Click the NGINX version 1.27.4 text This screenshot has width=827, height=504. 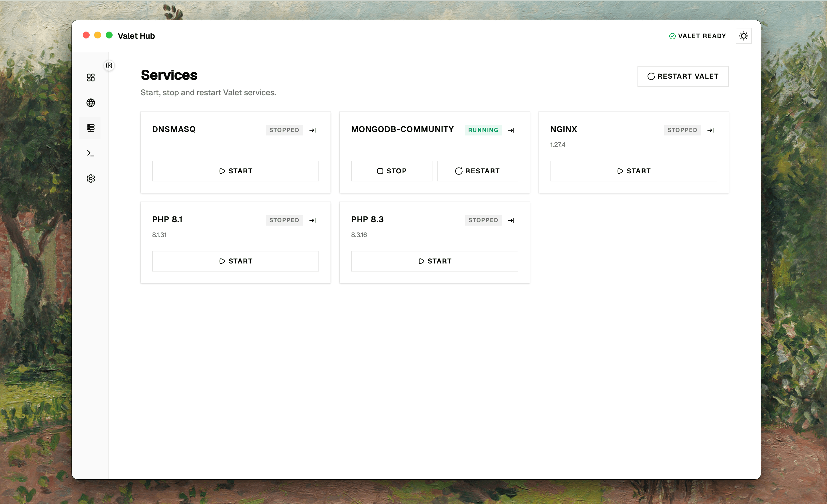(x=557, y=145)
